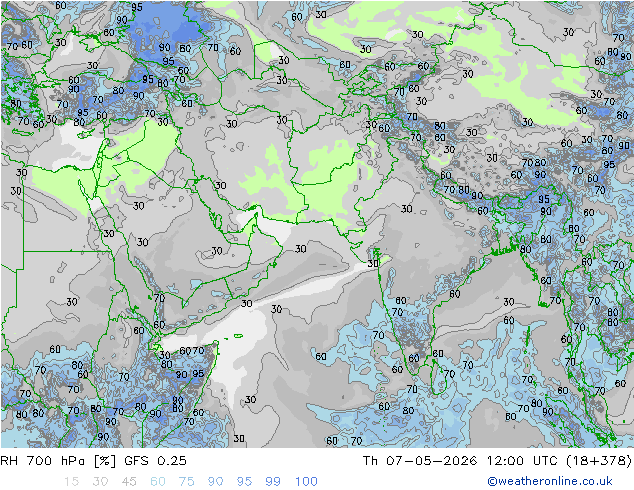The height and width of the screenshot is (490, 634).
Task: Select the legend value 15
Action: pos(71,482)
